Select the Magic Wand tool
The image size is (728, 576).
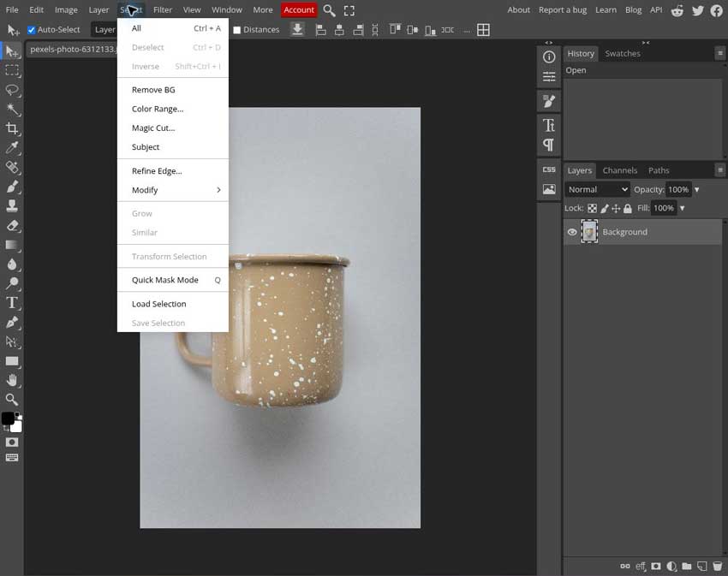(x=12, y=109)
